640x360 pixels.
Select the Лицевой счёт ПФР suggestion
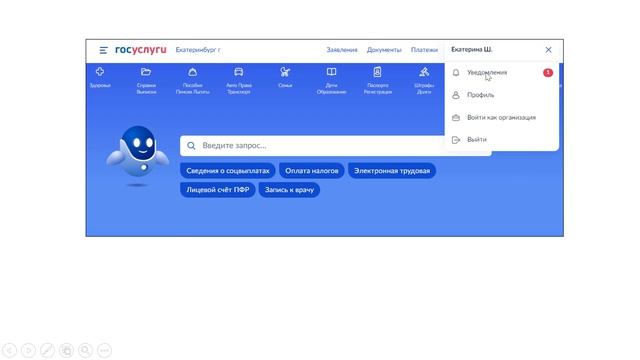tap(218, 190)
